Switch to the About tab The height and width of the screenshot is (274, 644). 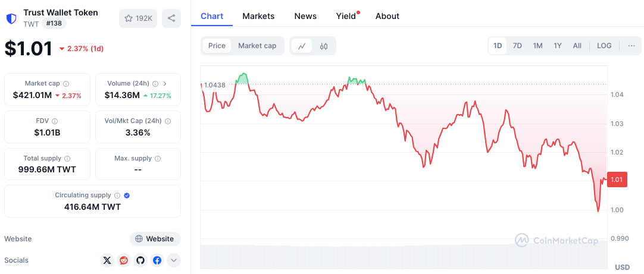coord(387,16)
